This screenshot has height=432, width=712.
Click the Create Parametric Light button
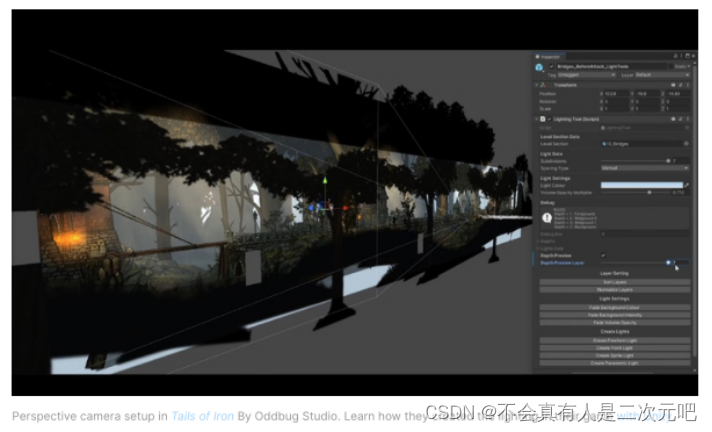coord(614,363)
